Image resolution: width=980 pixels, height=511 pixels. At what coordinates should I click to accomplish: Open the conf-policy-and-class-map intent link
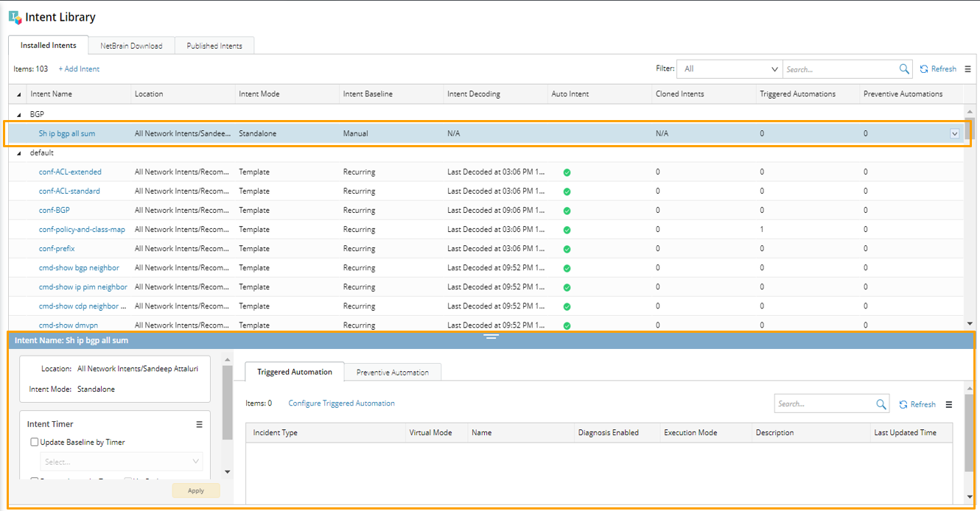coord(82,230)
